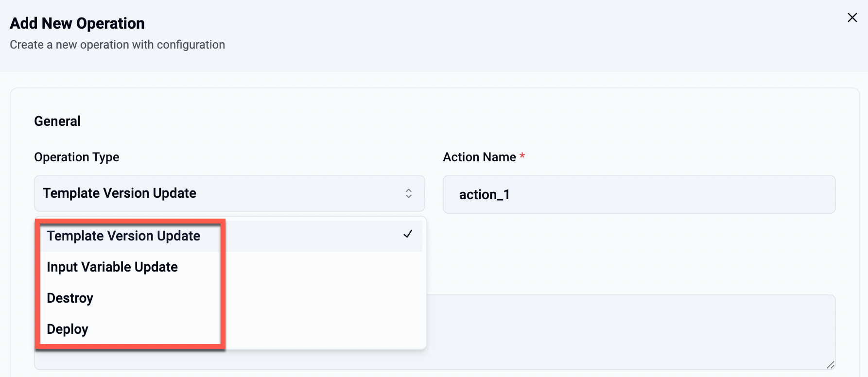Click the blank space right of Destroy
This screenshot has height=377, width=868.
click(321, 298)
